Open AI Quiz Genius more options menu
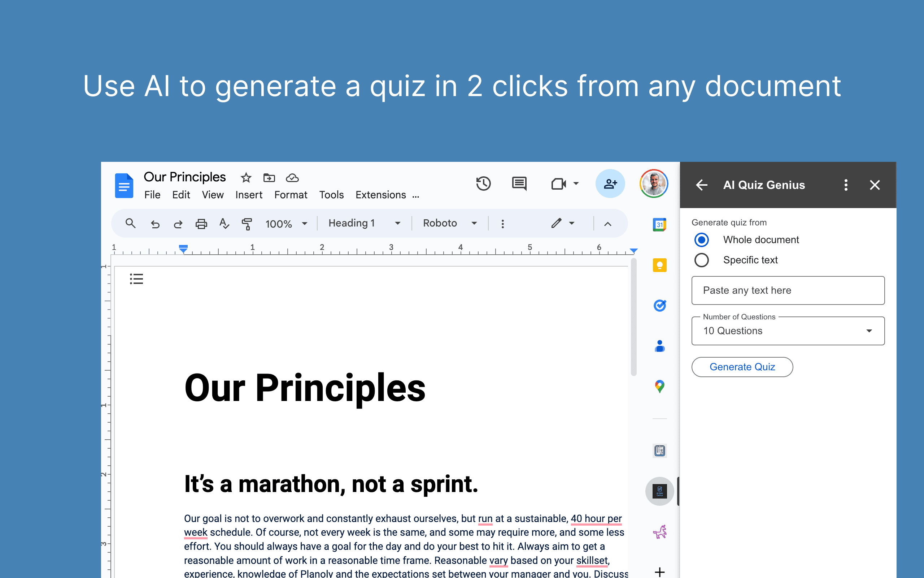Viewport: 924px width, 578px height. point(846,185)
